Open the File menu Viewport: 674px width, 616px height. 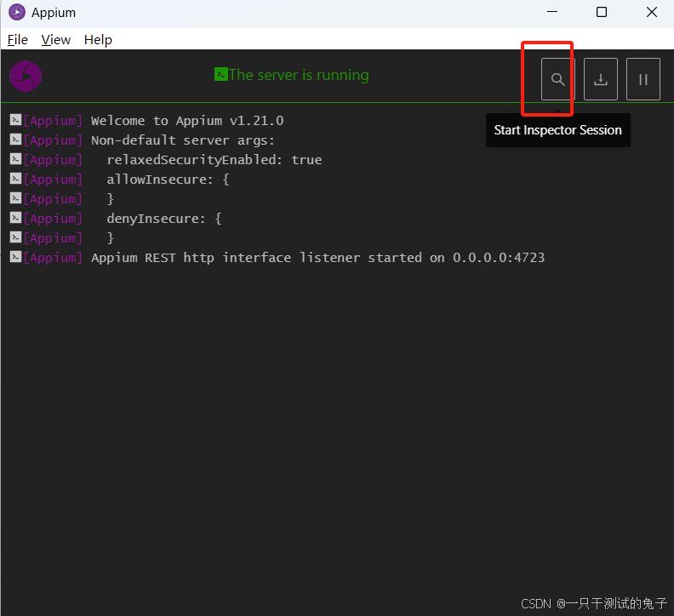[x=18, y=39]
